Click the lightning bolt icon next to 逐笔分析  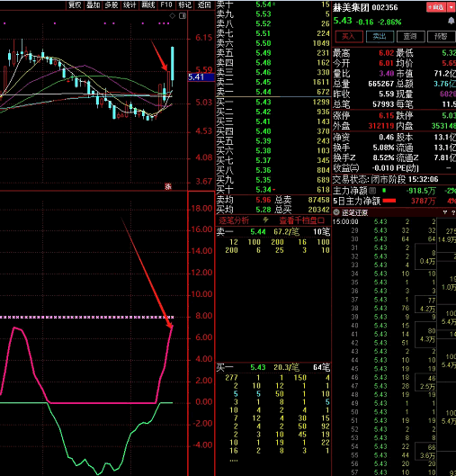[265, 220]
